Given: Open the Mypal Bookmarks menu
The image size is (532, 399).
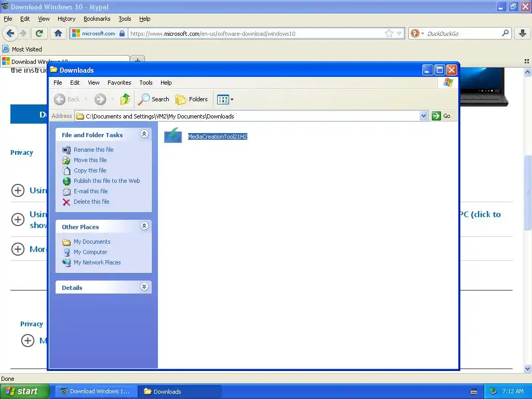Looking at the screenshot, I should [97, 19].
